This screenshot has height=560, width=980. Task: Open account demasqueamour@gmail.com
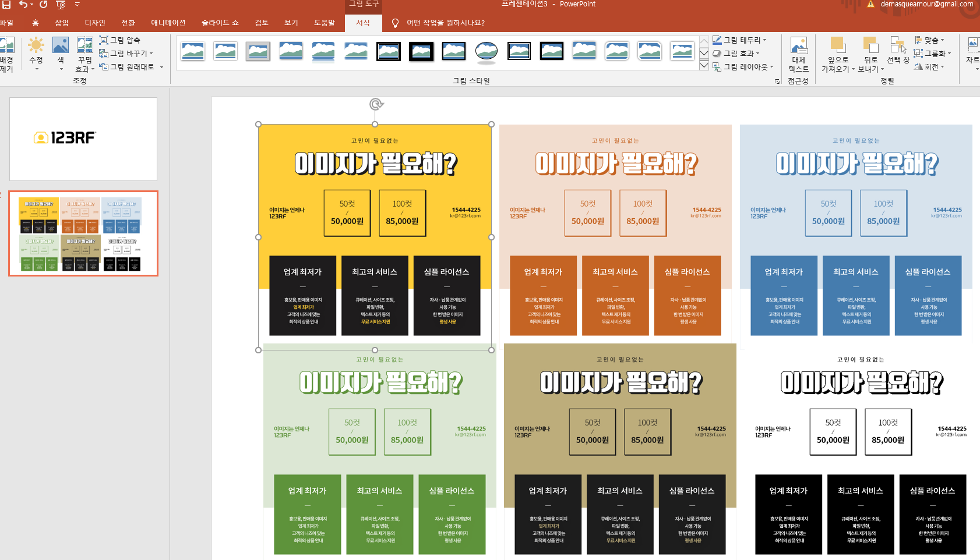point(927,4)
